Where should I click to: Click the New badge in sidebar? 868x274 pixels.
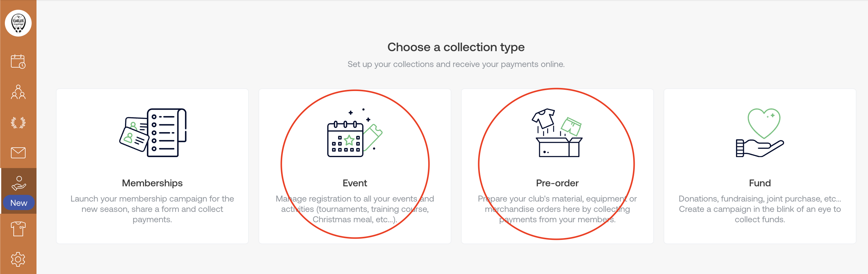pos(19,203)
